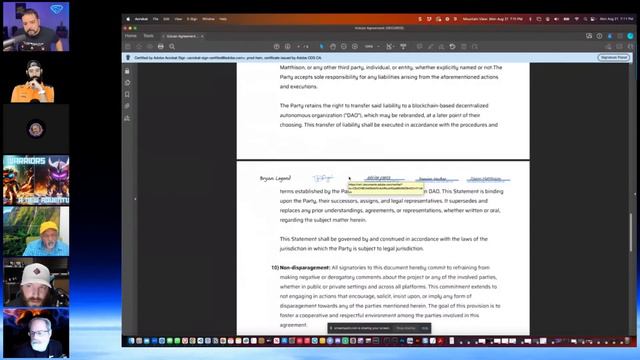Expand the right tools pane arrow

634,194
